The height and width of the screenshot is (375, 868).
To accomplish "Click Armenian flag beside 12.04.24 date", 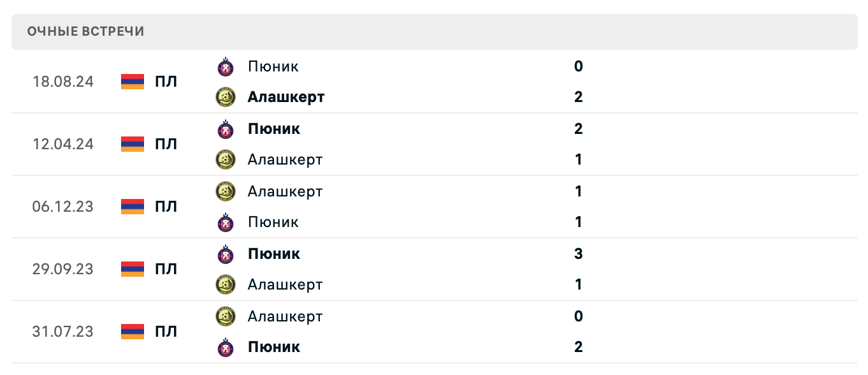I will [133, 144].
